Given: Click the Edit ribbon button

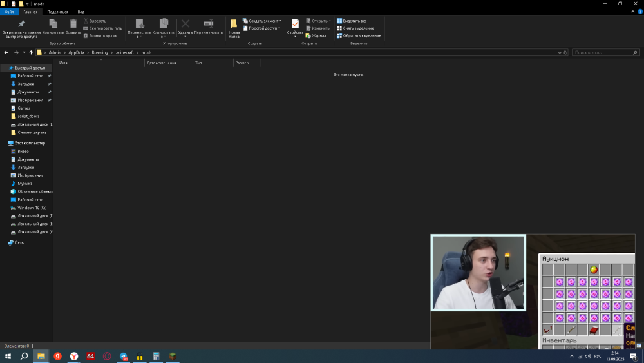Looking at the screenshot, I should 317,28.
